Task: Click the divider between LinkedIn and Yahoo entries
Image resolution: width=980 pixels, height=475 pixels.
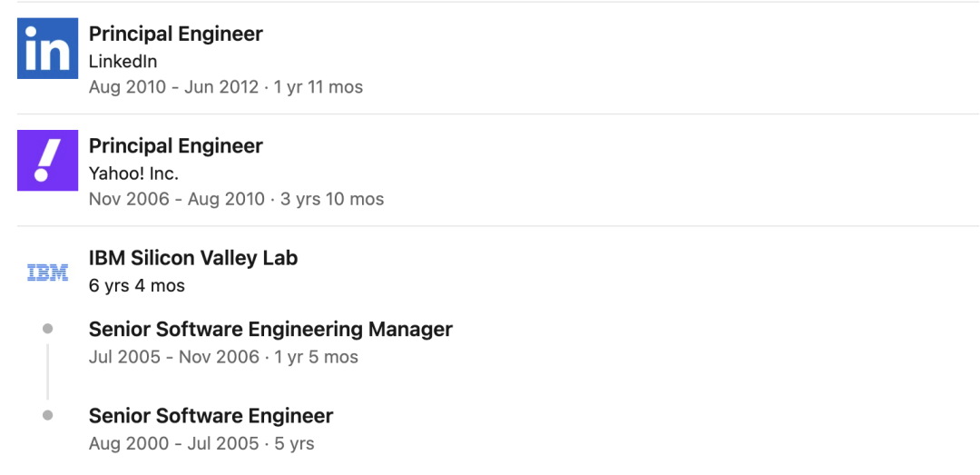Action: click(x=497, y=114)
